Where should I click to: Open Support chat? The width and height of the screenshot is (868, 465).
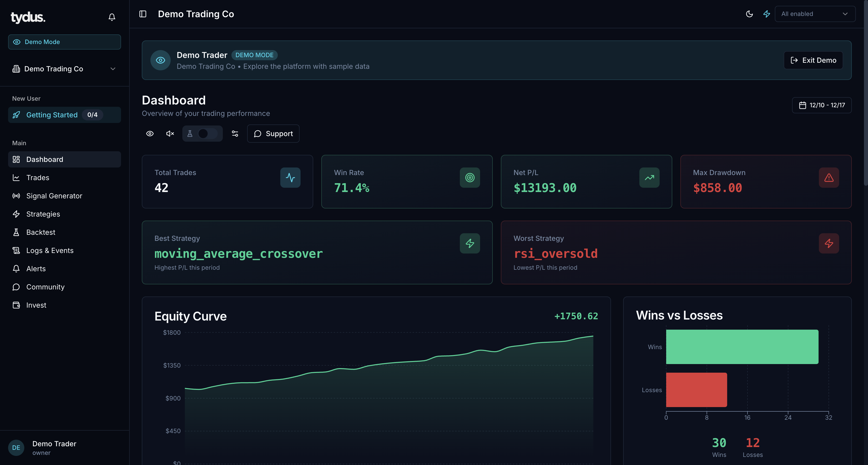point(273,134)
